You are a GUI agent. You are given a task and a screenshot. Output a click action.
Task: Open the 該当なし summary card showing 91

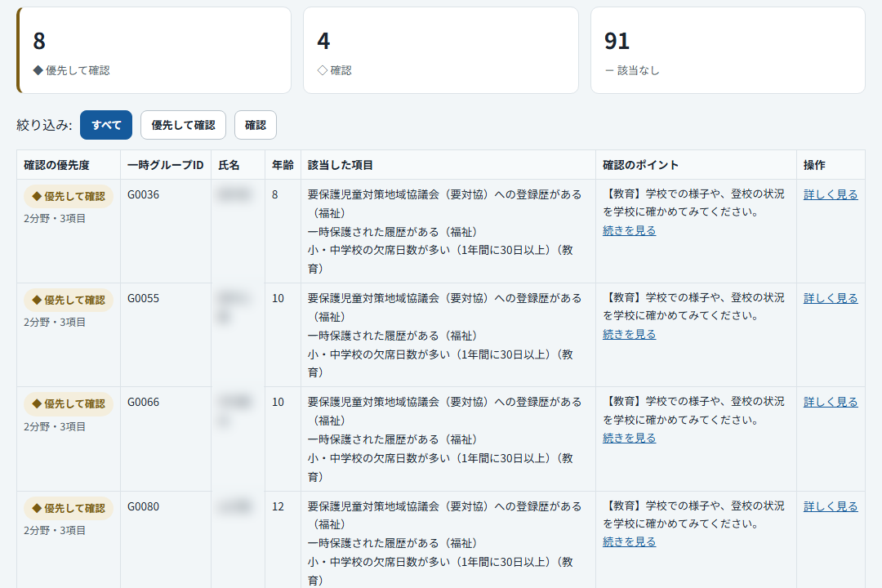728,50
